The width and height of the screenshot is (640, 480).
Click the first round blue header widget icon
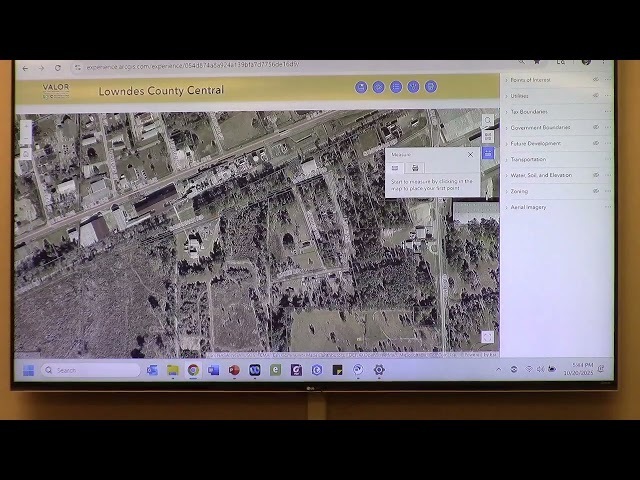(361, 87)
